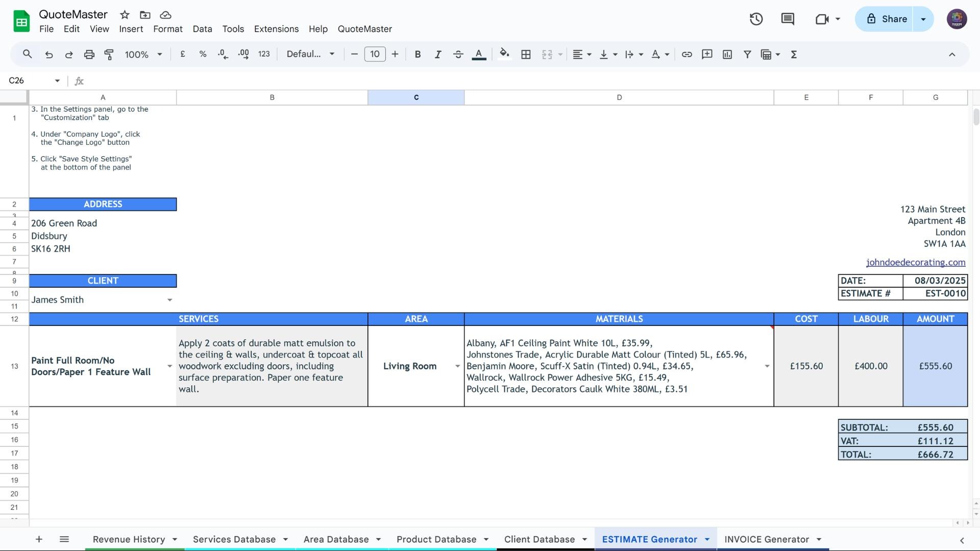Toggle bold formatting
Viewport: 980px width, 551px height.
[418, 55]
